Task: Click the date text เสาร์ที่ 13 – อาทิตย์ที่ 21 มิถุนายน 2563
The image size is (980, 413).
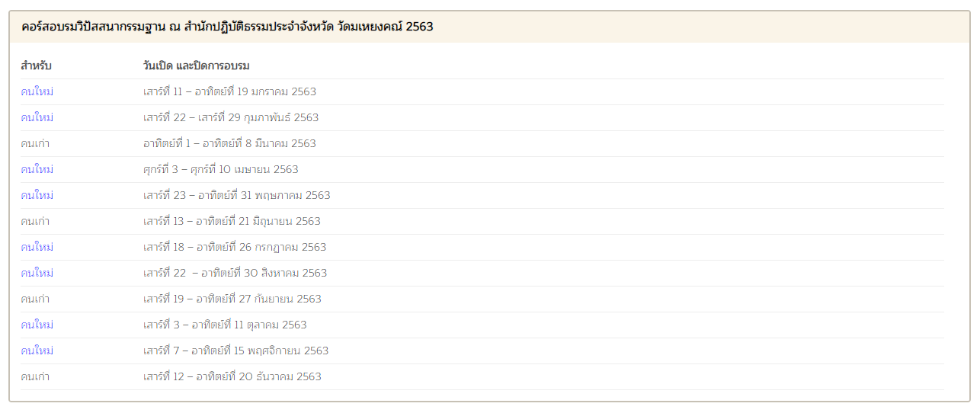Action: coord(232,222)
